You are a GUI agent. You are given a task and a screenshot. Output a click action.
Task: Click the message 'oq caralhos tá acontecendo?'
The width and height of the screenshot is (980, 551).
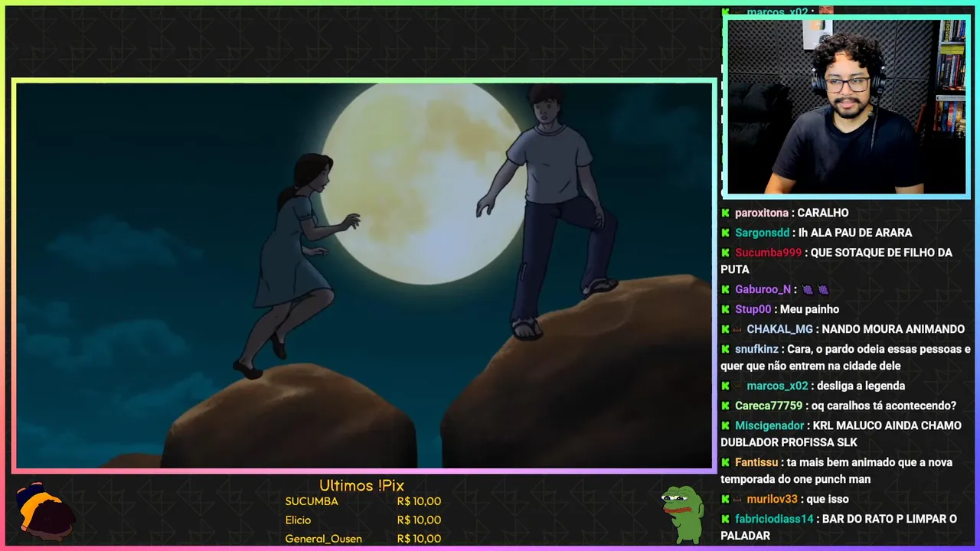coord(884,406)
